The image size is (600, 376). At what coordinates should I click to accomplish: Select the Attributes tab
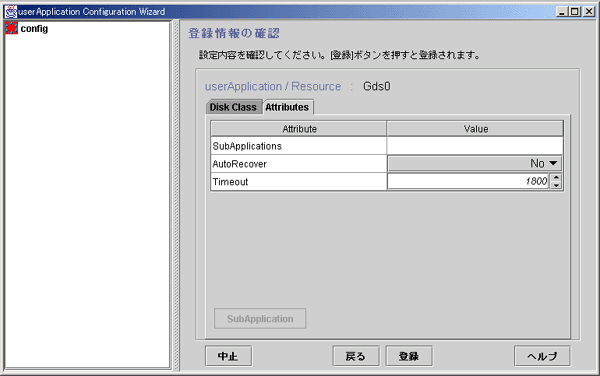pyautogui.click(x=287, y=107)
